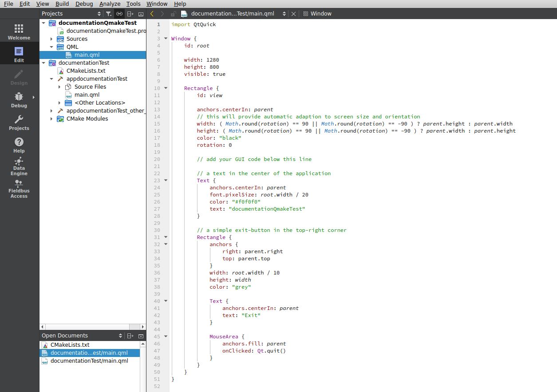Screen dimensions: 557x392
Task: Click the filter icon in Projects panel
Action: pyautogui.click(x=108, y=14)
